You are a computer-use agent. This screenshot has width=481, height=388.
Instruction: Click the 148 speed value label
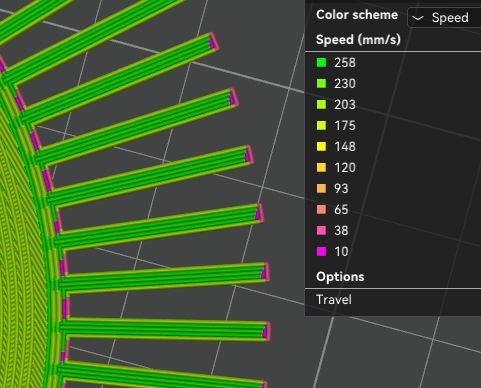point(345,147)
